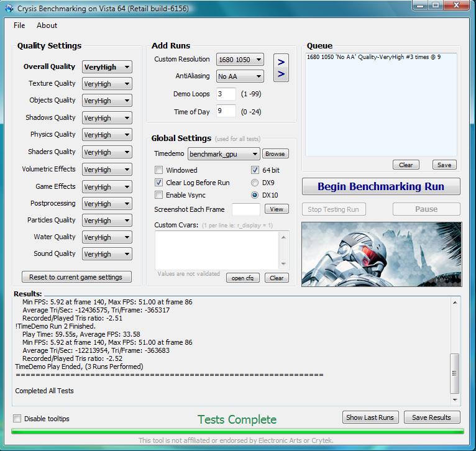Check the Disable tooltips checkbox

point(17,419)
